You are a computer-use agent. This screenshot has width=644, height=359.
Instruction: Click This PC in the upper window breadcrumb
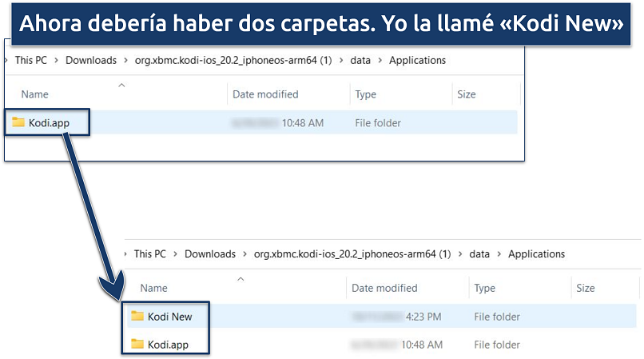click(x=31, y=60)
